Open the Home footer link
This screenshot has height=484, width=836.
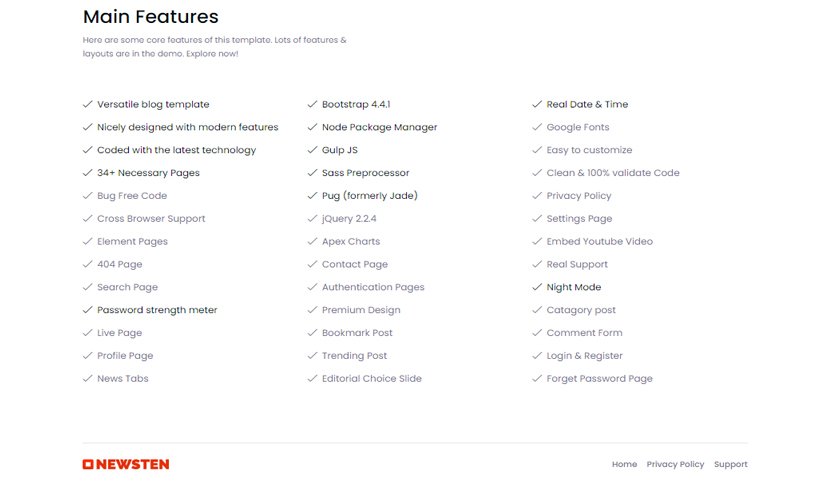coord(624,464)
